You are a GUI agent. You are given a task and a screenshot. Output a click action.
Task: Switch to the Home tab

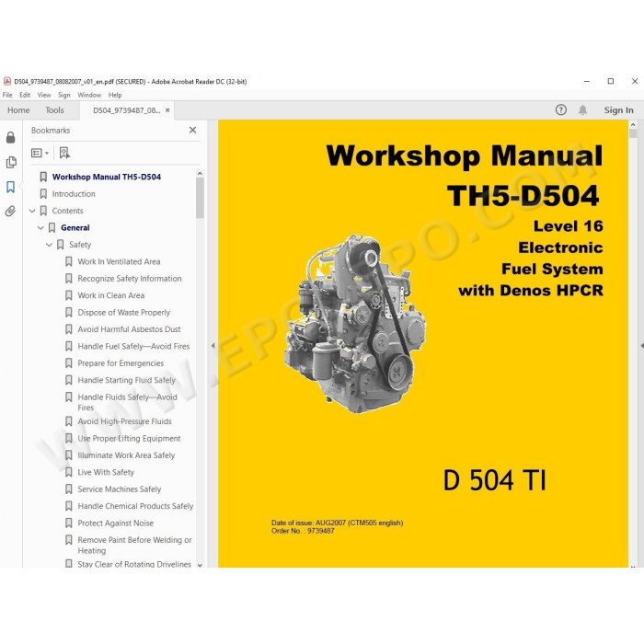pyautogui.click(x=18, y=110)
